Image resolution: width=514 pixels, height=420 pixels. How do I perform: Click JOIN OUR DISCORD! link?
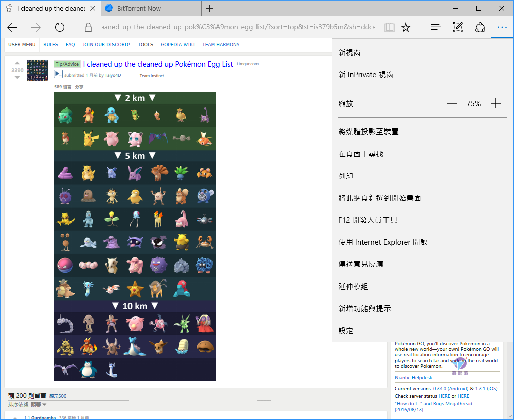click(x=106, y=45)
